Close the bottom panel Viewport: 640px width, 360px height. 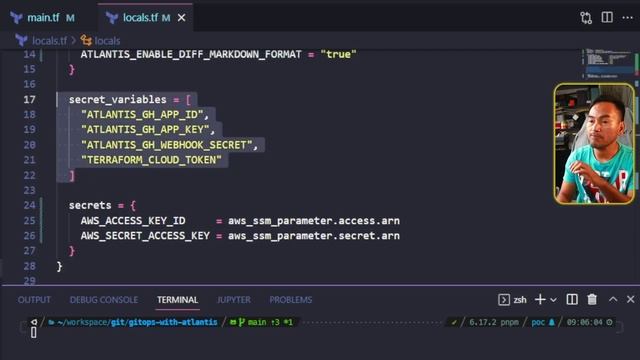(631, 299)
